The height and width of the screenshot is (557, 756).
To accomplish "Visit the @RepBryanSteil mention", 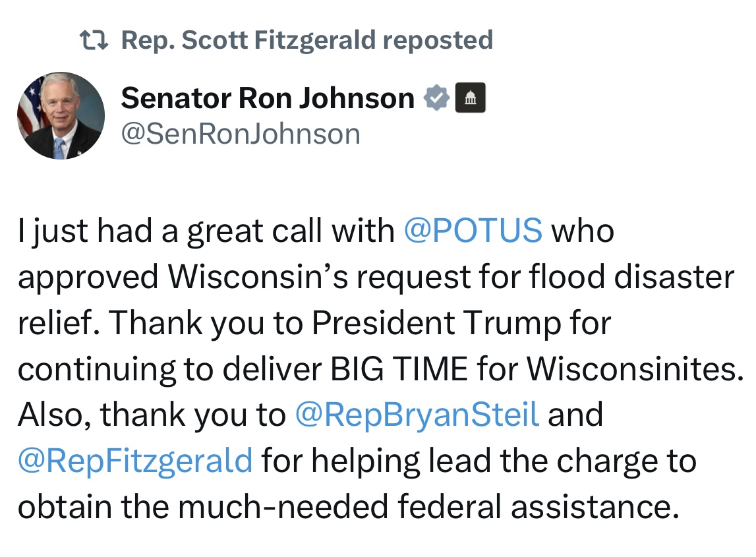I will [x=417, y=415].
